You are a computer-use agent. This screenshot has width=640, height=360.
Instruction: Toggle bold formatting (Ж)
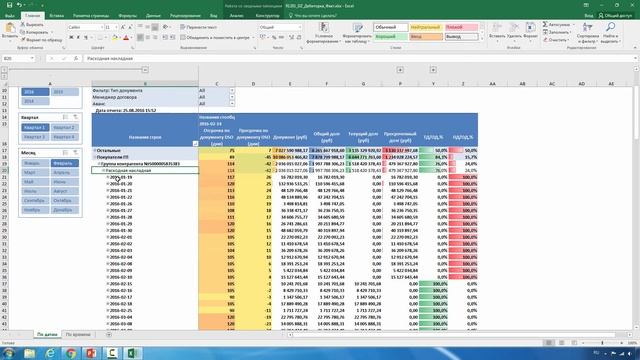[x=71, y=38]
